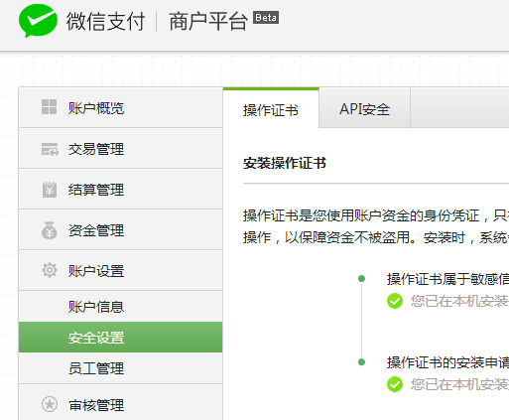Click the first green checkmark status icon
509x420 pixels.
(395, 301)
